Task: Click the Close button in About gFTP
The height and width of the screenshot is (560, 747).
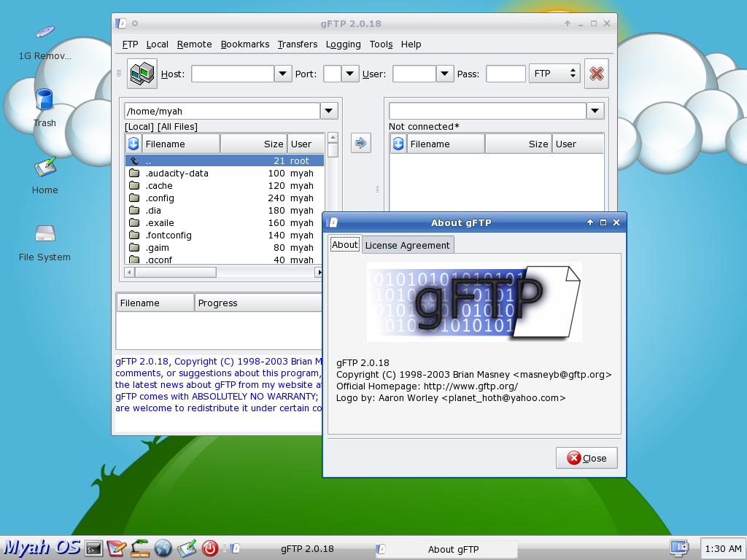Action: pyautogui.click(x=587, y=458)
